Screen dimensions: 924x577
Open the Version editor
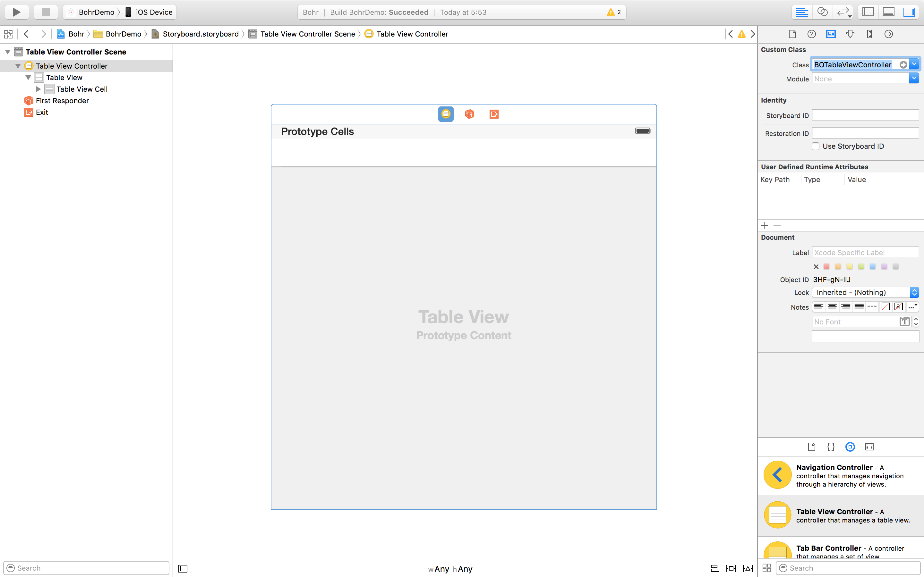click(843, 12)
